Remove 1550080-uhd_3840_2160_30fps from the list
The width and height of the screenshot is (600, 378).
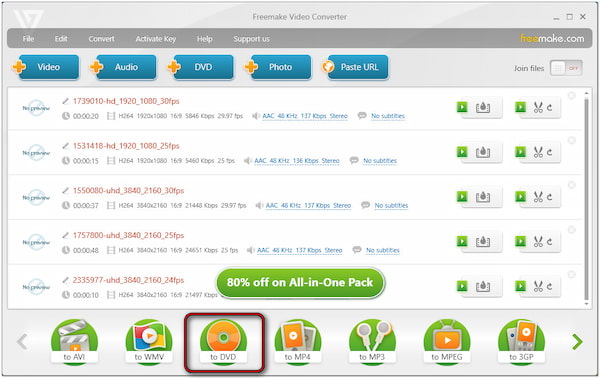point(572,185)
